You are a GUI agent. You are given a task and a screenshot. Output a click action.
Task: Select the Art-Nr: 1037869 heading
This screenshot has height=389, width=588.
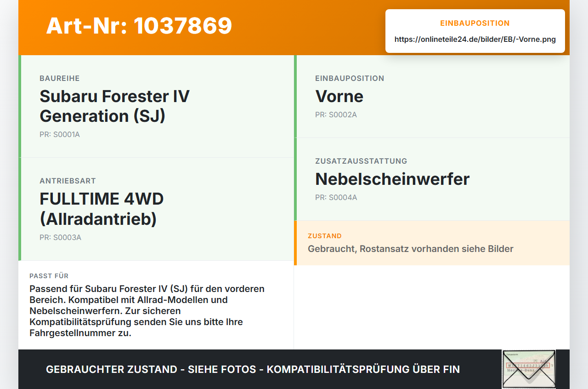[139, 26]
